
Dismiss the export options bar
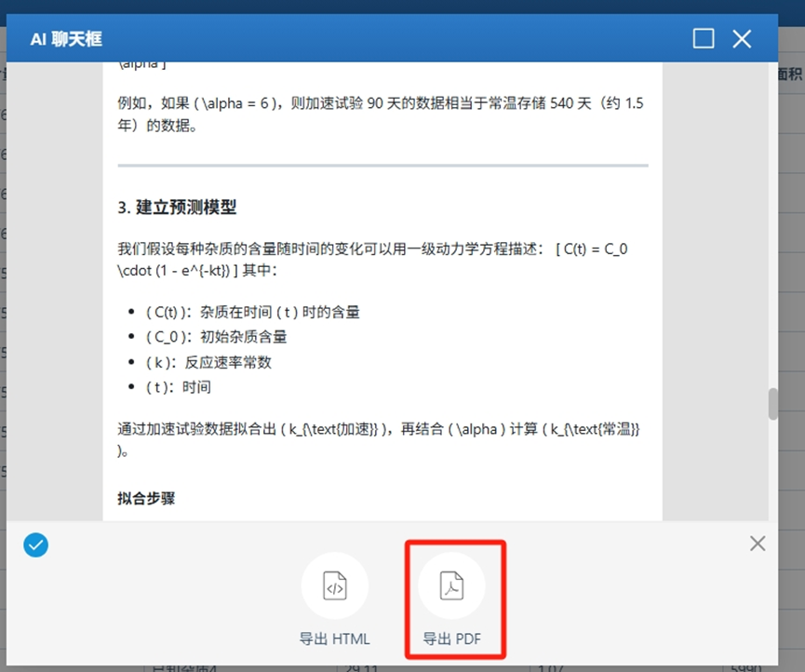[x=758, y=544]
